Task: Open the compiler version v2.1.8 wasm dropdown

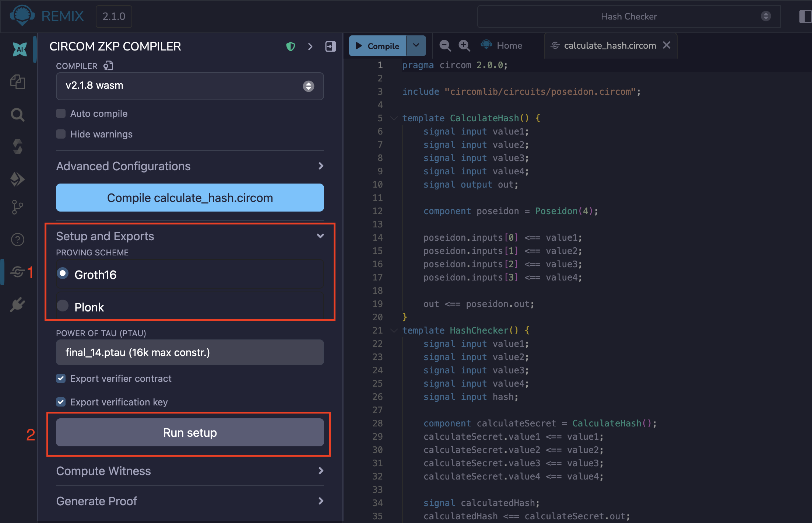Action: point(190,86)
